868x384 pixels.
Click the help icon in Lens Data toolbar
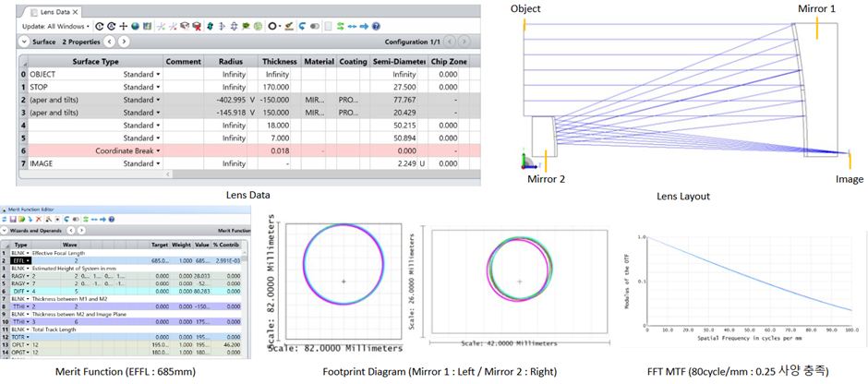point(376,26)
